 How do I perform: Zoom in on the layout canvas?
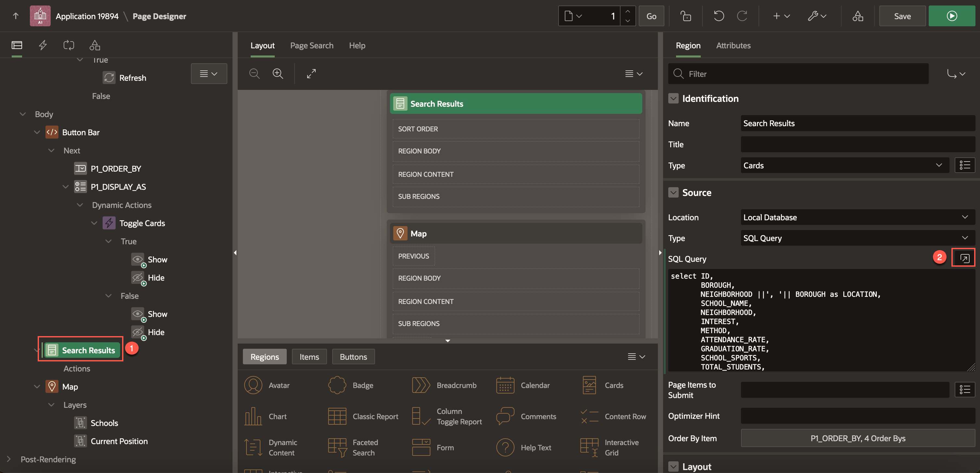[278, 73]
